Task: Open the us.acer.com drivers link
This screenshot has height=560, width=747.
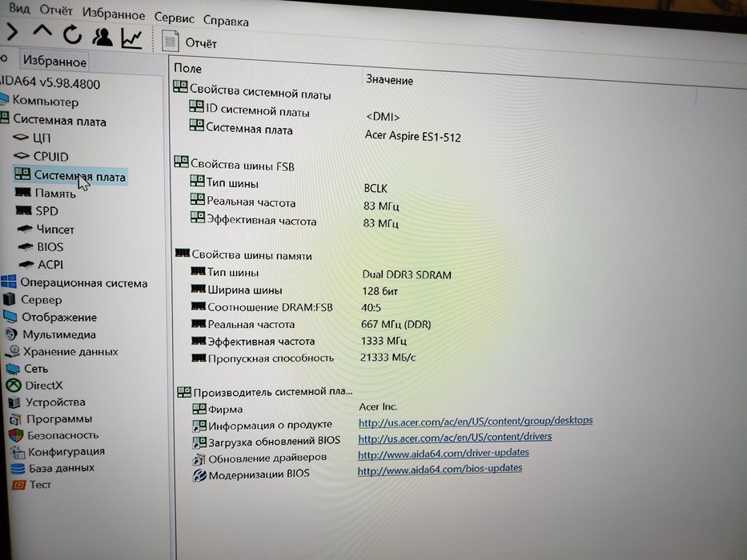Action: [455, 437]
